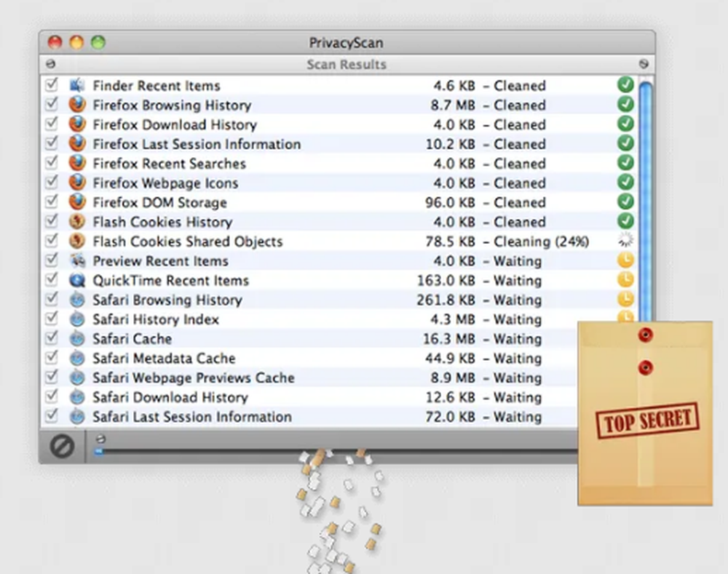Click the Top Secret envelope image

645,413
